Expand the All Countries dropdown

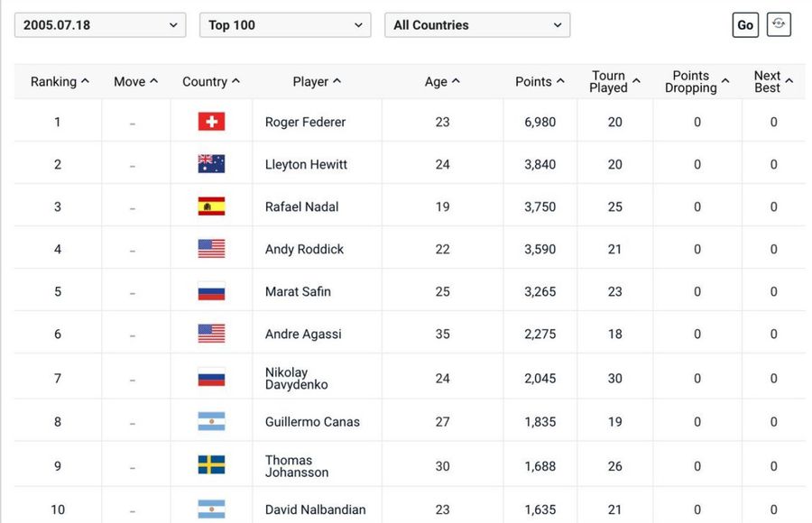(477, 25)
